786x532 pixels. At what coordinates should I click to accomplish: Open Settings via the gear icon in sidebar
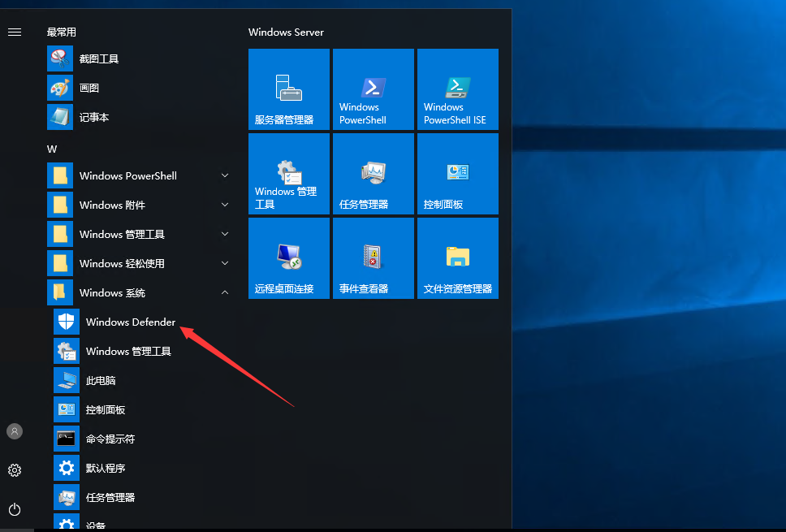[x=15, y=470]
